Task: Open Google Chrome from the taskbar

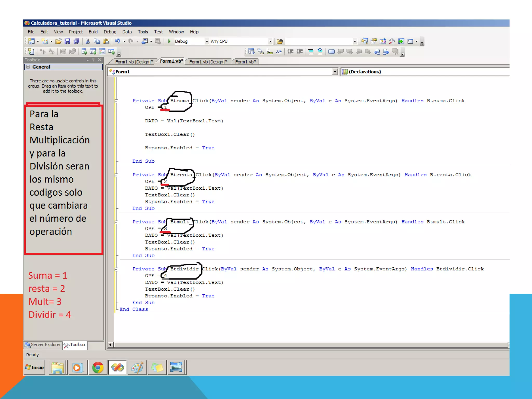Action: [98, 368]
